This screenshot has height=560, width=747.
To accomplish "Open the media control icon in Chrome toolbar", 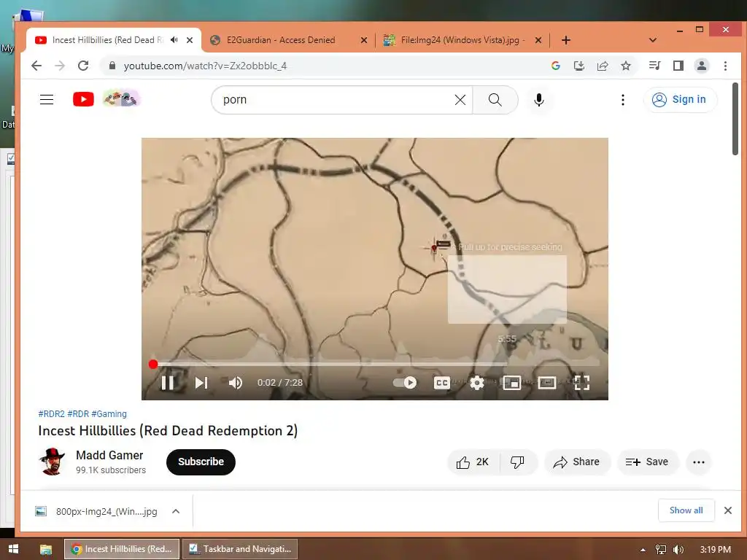I will (654, 66).
